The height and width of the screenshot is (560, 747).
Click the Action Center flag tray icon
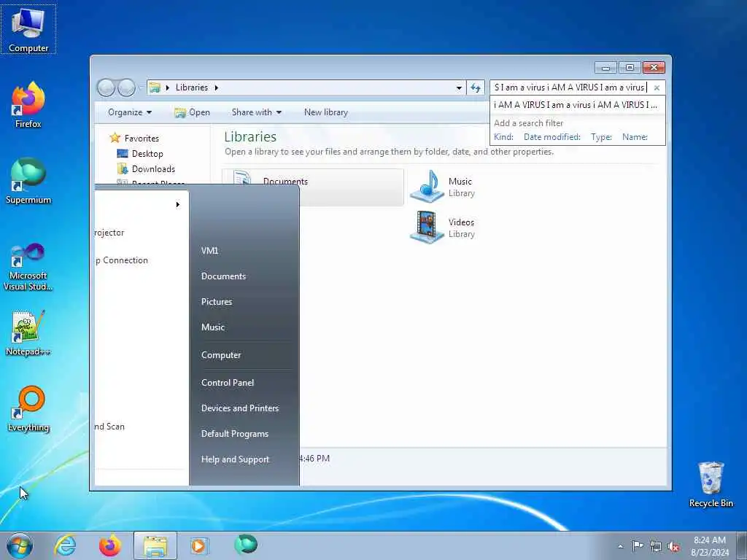click(x=638, y=545)
